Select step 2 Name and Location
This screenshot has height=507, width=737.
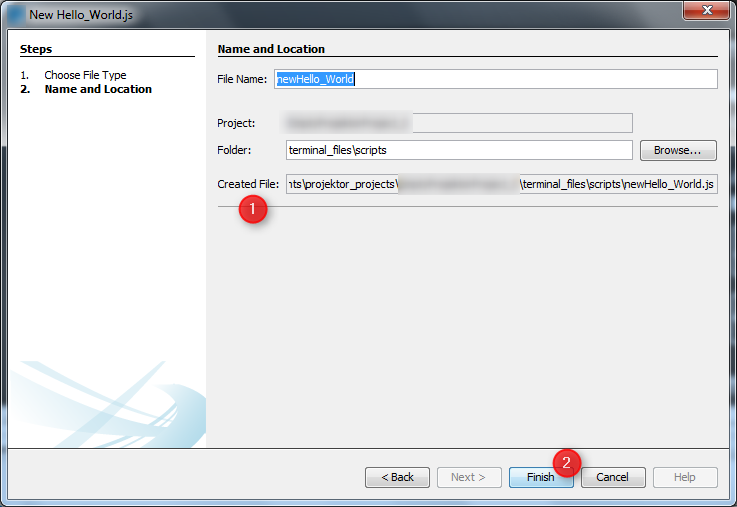point(98,89)
